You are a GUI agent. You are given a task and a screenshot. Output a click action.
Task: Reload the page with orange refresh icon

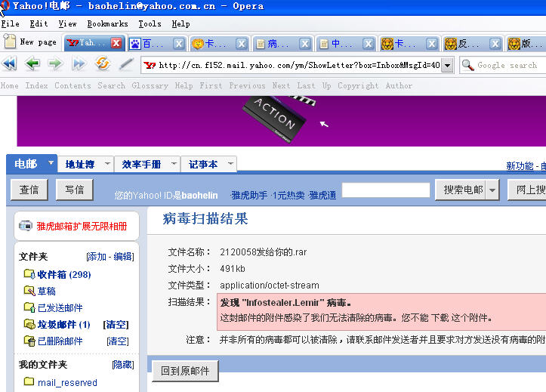click(103, 63)
